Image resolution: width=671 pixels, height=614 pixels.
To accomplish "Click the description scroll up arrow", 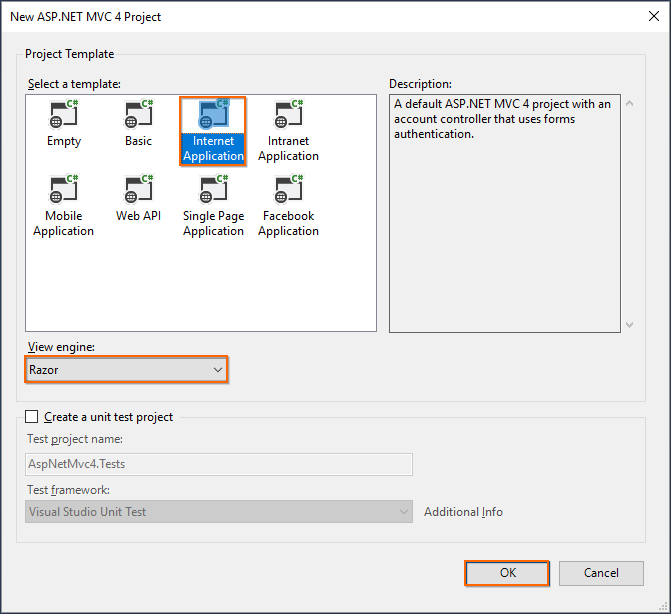I will tap(629, 104).
